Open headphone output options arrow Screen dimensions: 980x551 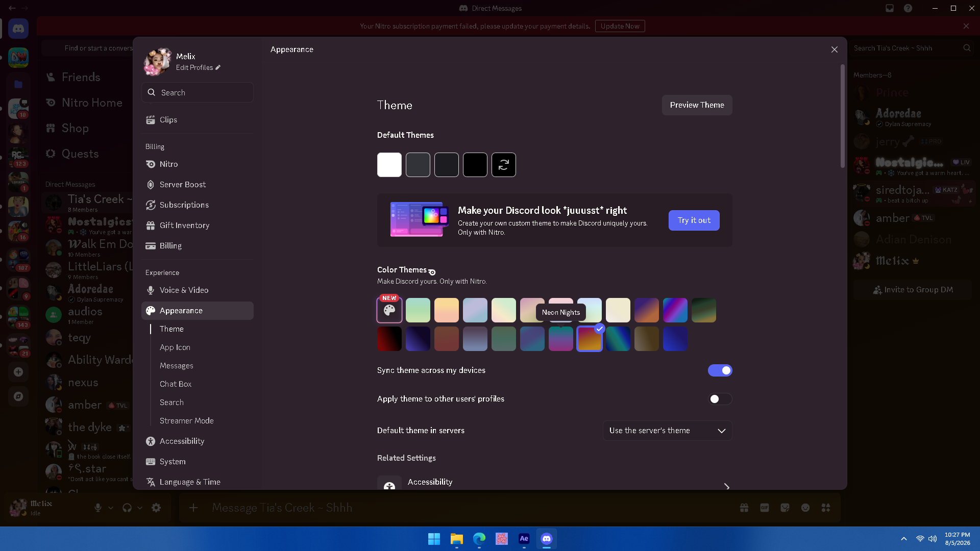click(140, 508)
